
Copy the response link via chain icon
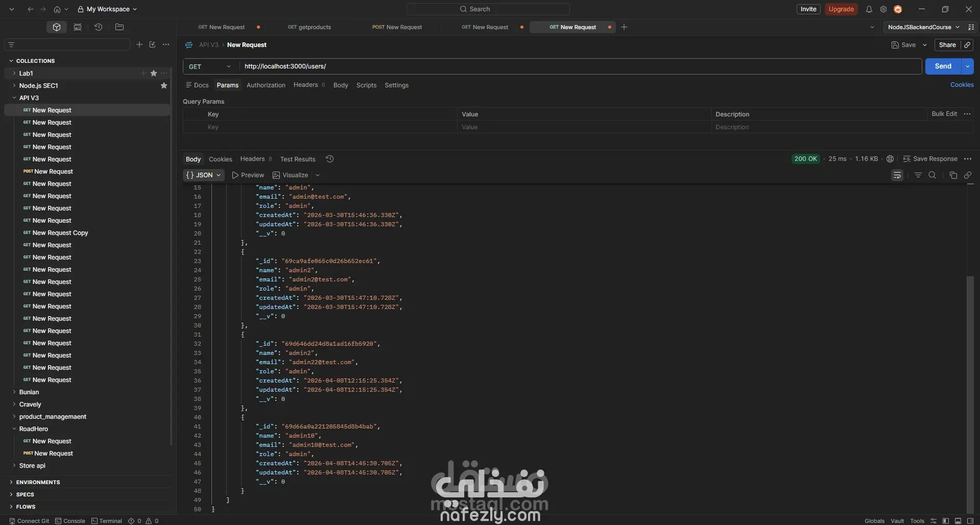coord(968,175)
